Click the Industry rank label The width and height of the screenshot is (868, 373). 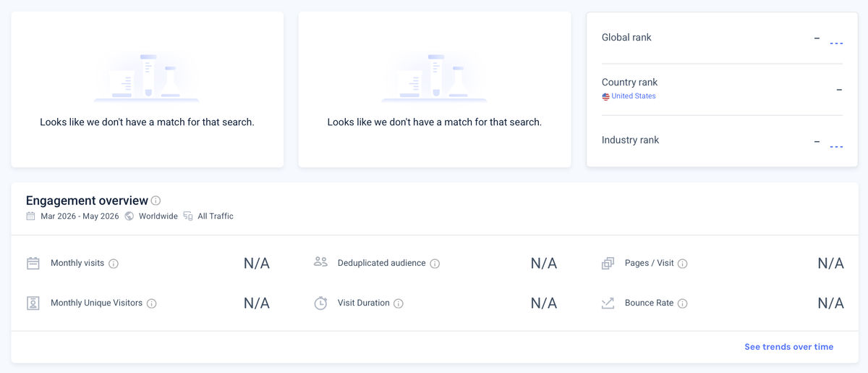tap(630, 141)
